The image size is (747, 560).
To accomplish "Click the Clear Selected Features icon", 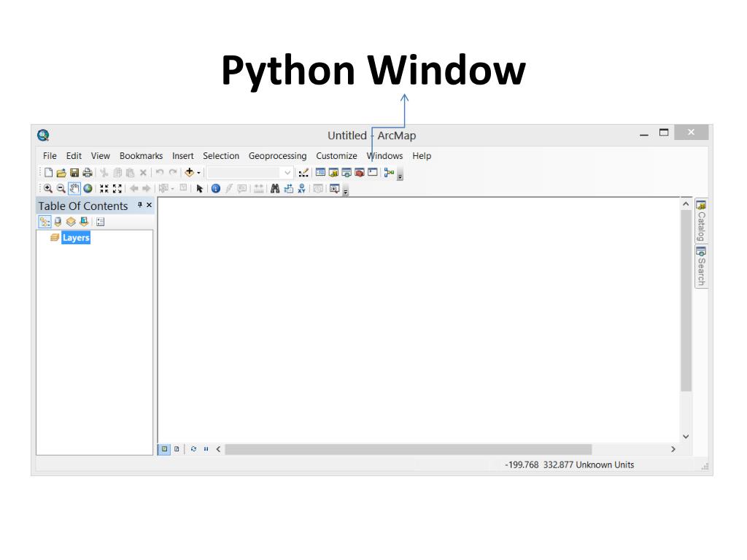I will pyautogui.click(x=183, y=188).
